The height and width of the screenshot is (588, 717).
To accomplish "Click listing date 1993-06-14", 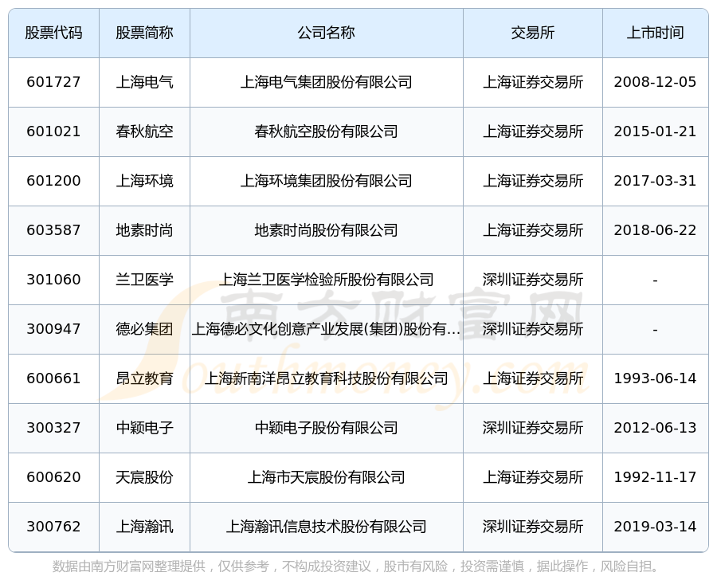I will pos(656,378).
